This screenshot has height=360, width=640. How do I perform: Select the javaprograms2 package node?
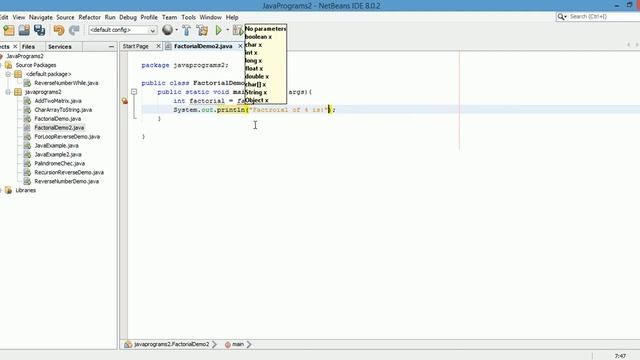tap(43, 92)
